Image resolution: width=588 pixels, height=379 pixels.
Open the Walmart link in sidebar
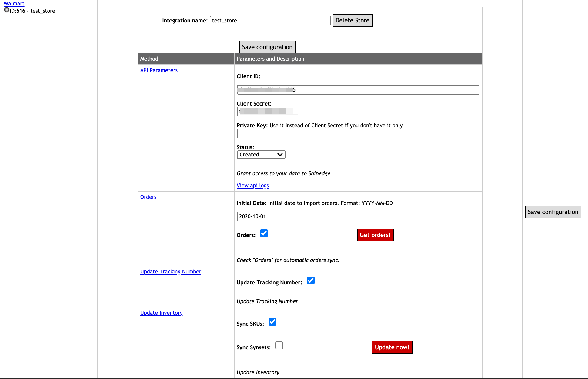(14, 4)
